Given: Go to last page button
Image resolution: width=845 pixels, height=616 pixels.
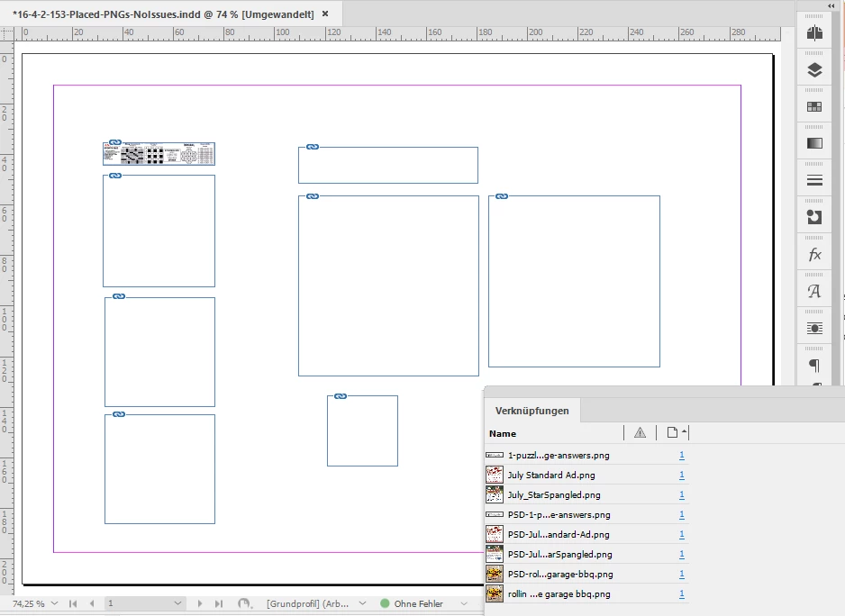Looking at the screenshot, I should click(219, 603).
